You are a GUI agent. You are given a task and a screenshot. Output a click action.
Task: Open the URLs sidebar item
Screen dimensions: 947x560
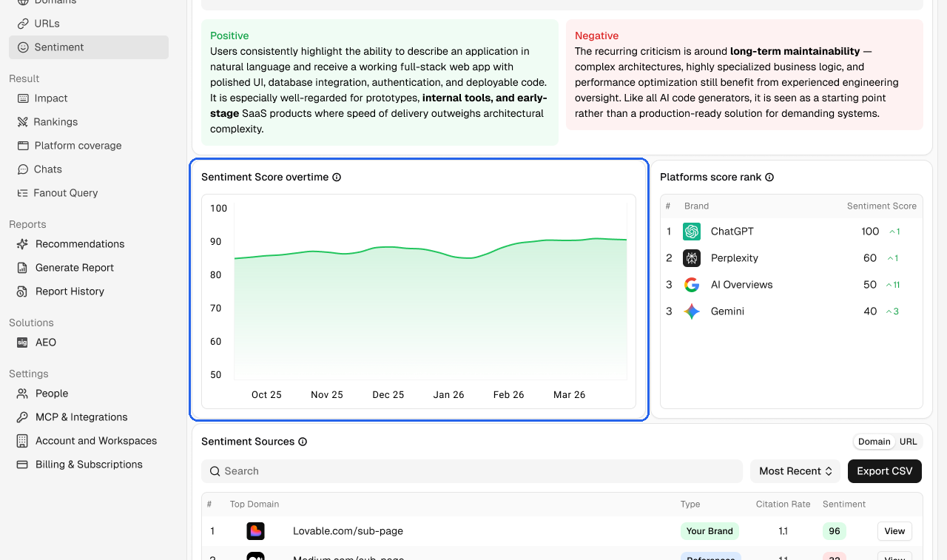89,24
